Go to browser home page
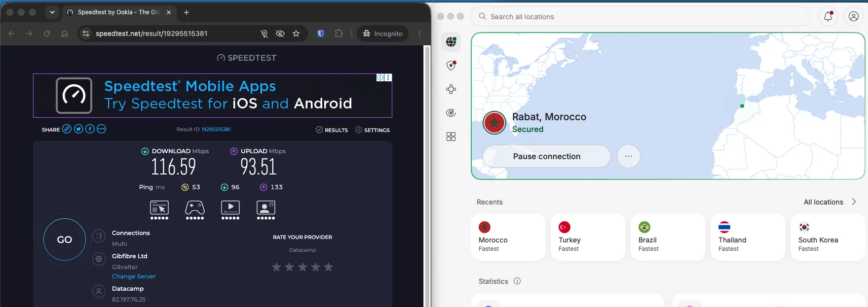This screenshot has height=307, width=868. 65,34
